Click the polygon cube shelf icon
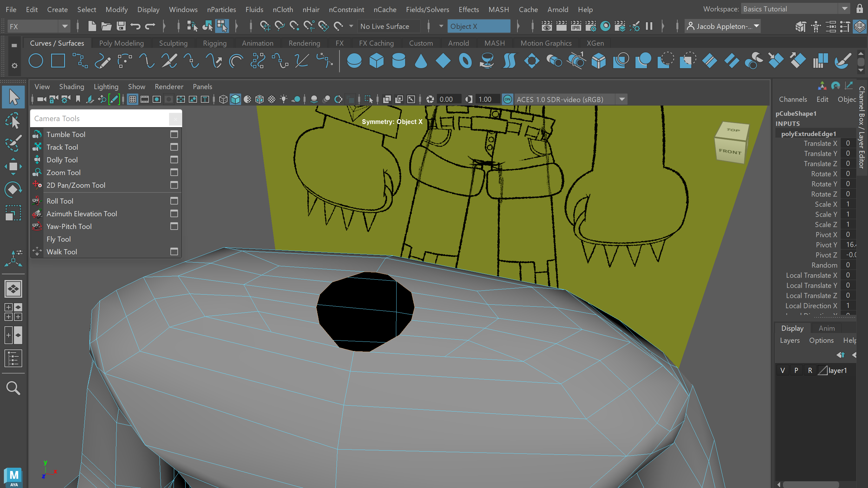The height and width of the screenshot is (488, 868). pos(376,61)
